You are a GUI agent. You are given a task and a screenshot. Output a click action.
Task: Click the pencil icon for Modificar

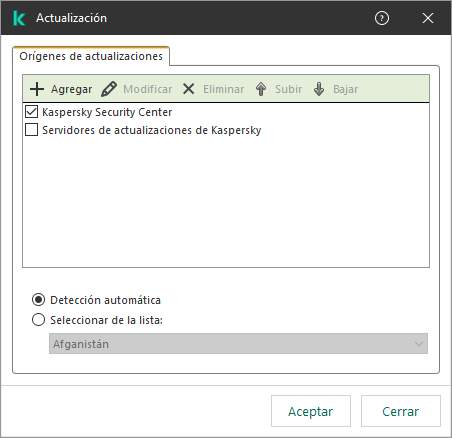(109, 89)
